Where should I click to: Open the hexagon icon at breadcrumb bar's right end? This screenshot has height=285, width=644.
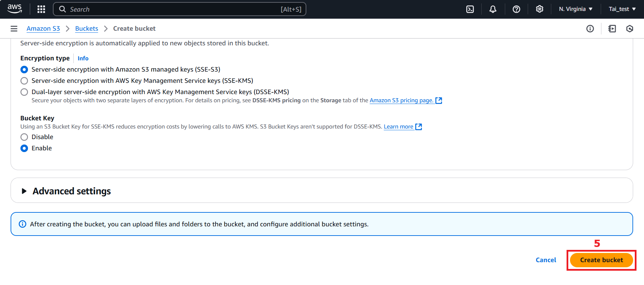[630, 29]
